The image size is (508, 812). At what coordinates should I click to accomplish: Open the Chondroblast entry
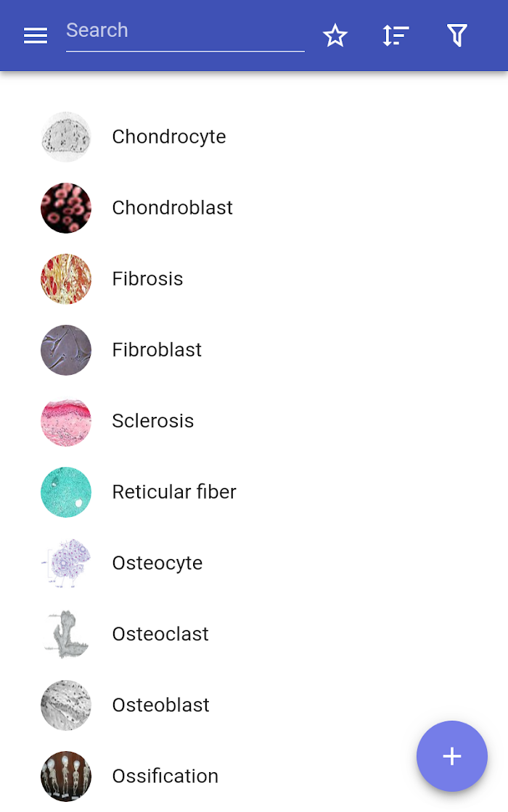[x=254, y=207]
